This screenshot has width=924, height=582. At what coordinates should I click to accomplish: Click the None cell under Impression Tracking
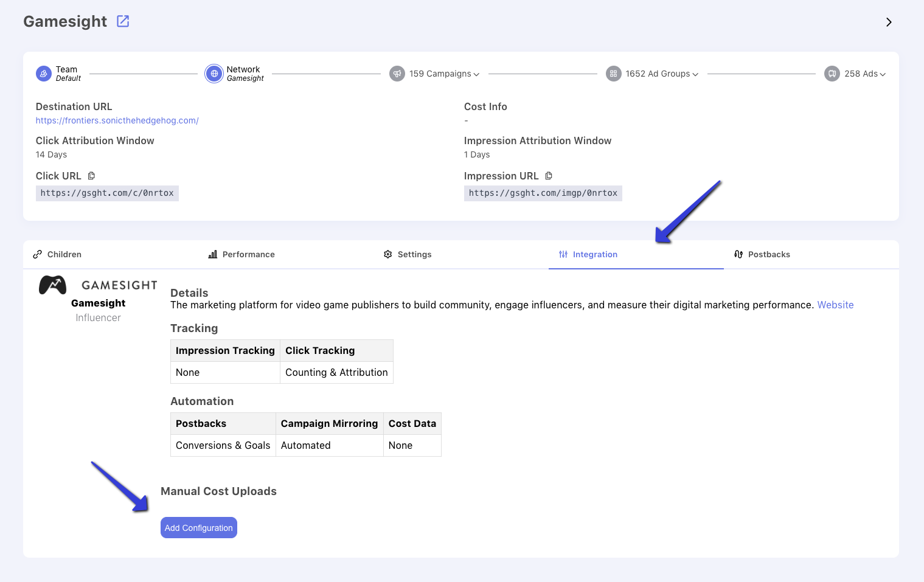pyautogui.click(x=225, y=372)
